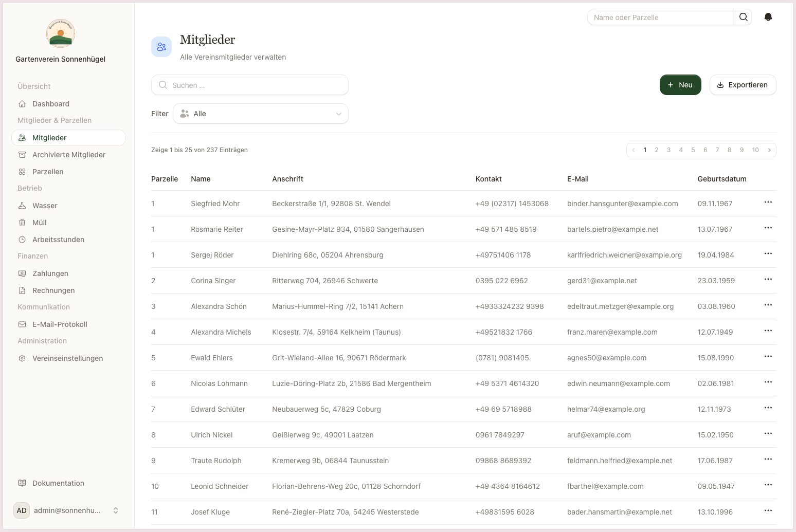Viewport: 796px width, 532px height.
Task: Open row actions for Alexandra Michels
Action: 768,331
